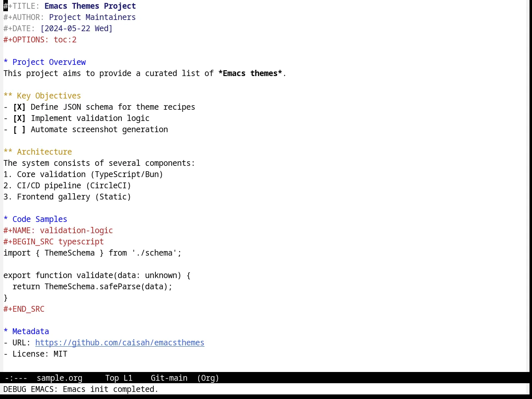Click '1. Core validation (TypeScript/Bun)' list item
Viewport: 532px width, 399px height.
pos(83,175)
